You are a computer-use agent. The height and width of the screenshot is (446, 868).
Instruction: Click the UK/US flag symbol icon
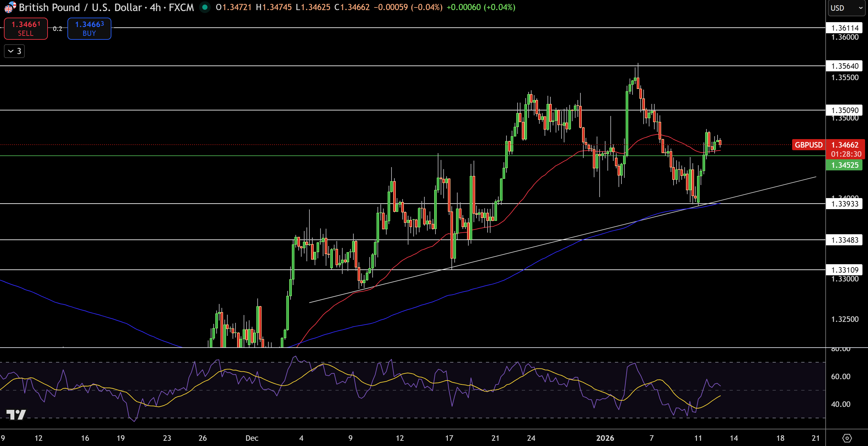tap(10, 7)
